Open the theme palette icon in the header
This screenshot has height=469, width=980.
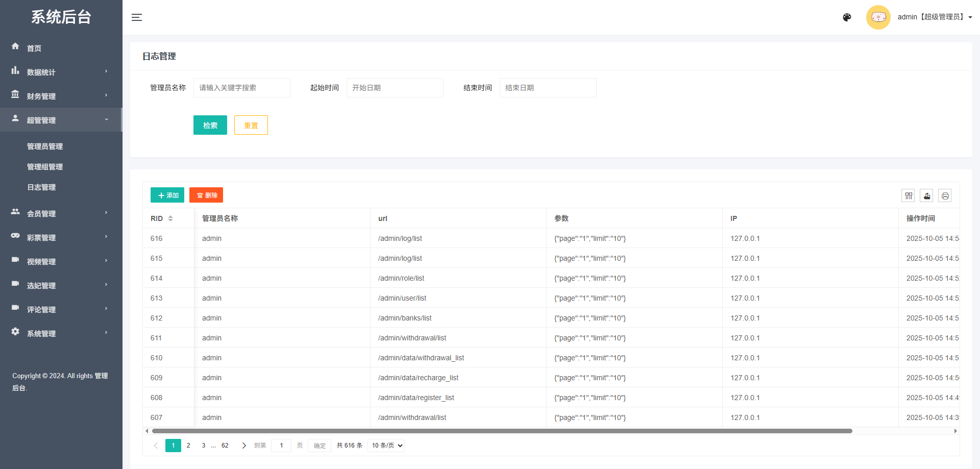tap(847, 17)
